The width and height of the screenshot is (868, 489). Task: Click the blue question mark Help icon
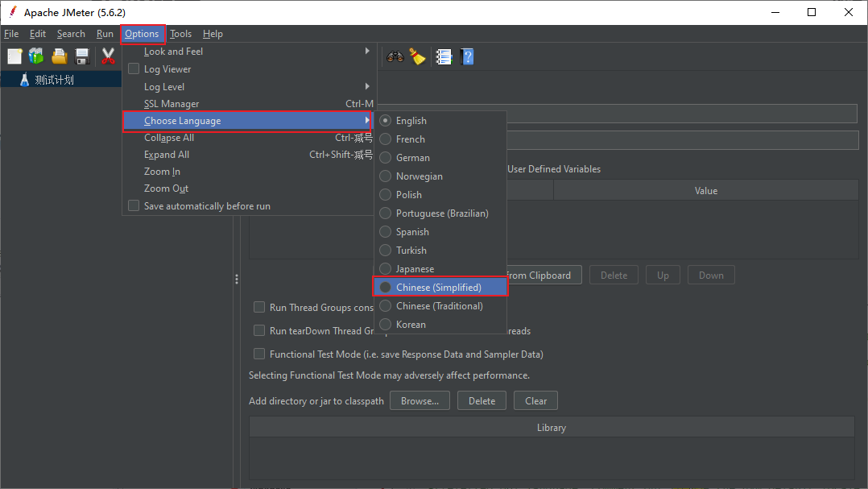click(x=467, y=56)
